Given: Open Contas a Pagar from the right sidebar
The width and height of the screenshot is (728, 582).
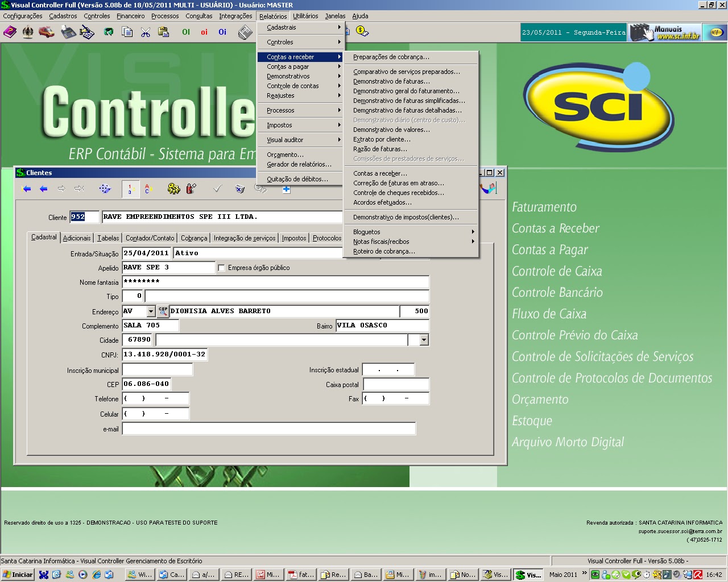Looking at the screenshot, I should (x=549, y=250).
